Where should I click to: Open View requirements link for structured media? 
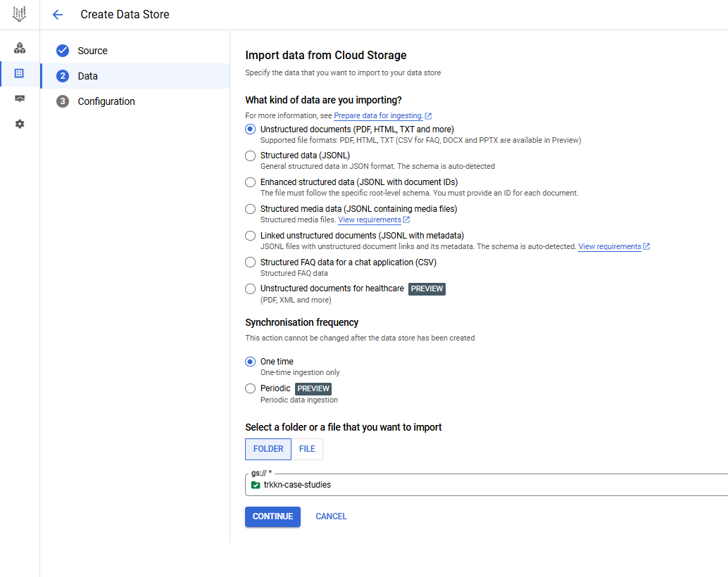369,220
